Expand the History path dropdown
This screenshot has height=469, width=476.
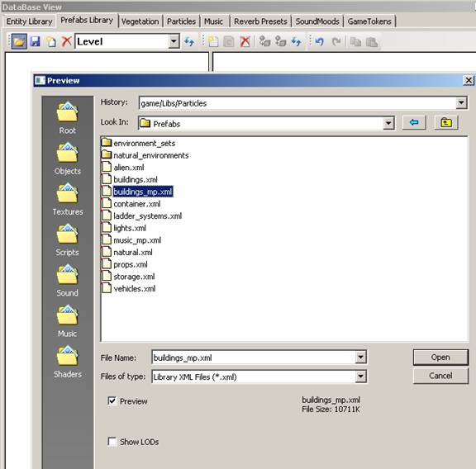[x=461, y=103]
